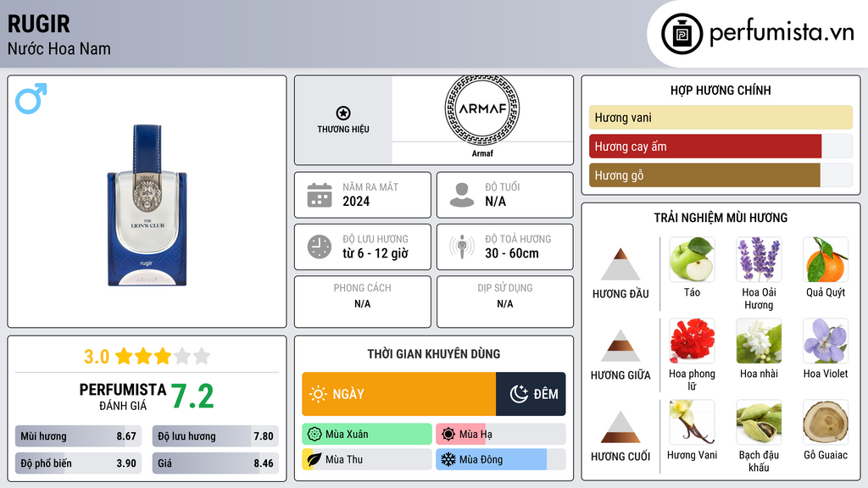Click the sillage icon beside Độ toả hương

[462, 247]
